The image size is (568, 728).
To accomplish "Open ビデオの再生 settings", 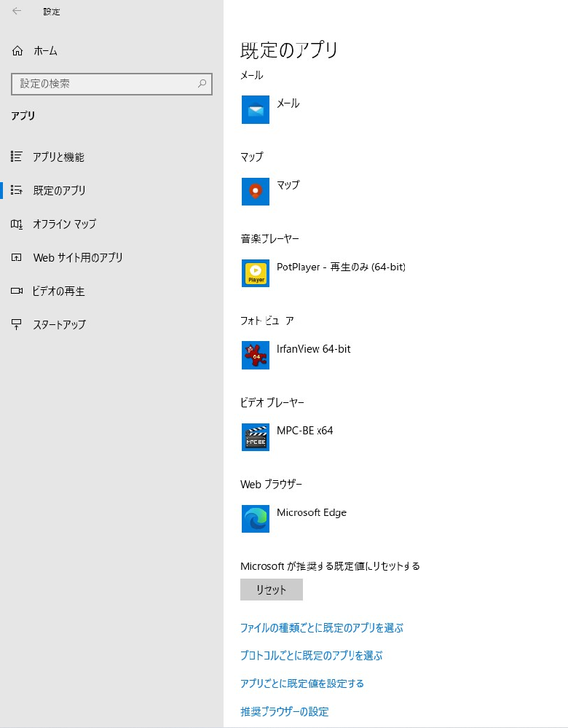I will click(x=58, y=291).
